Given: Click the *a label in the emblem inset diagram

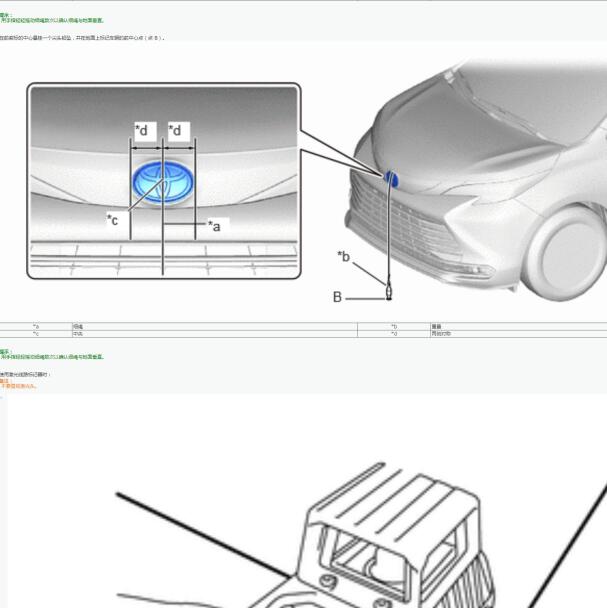Looking at the screenshot, I should click(x=214, y=226).
